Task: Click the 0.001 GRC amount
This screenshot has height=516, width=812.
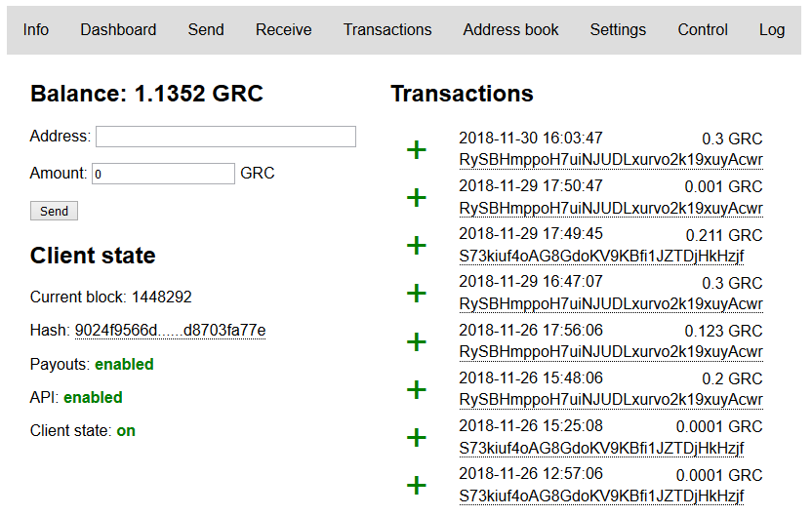Action: [x=723, y=187]
